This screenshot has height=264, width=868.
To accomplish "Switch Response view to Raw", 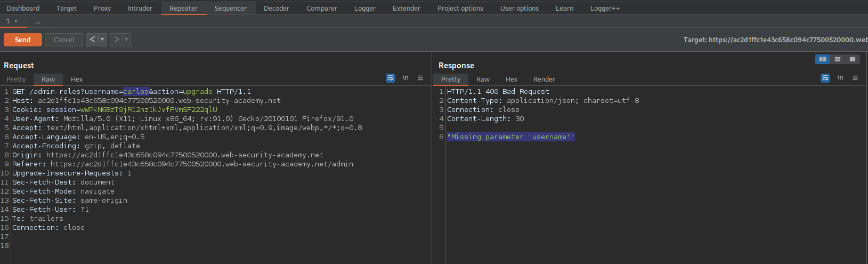I will click(x=483, y=79).
